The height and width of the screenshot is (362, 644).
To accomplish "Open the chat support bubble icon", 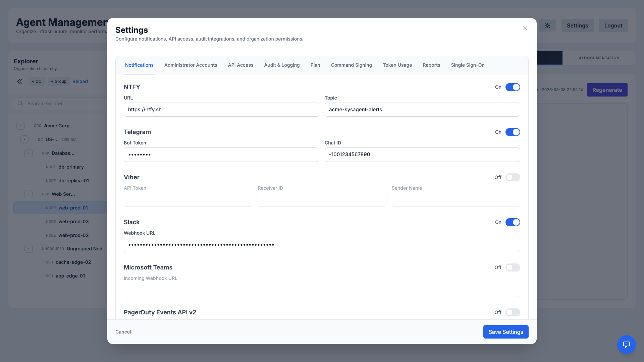I will click(626, 344).
